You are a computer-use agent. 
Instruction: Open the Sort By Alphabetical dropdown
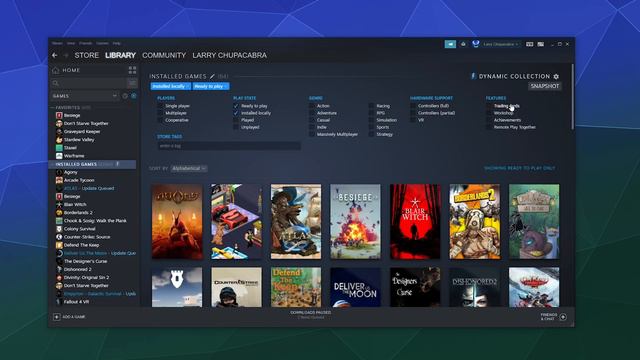[189, 169]
